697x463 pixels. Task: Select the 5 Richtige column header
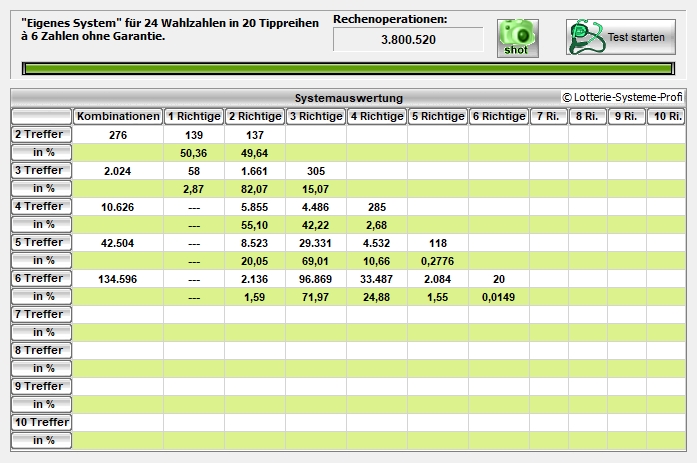click(438, 116)
